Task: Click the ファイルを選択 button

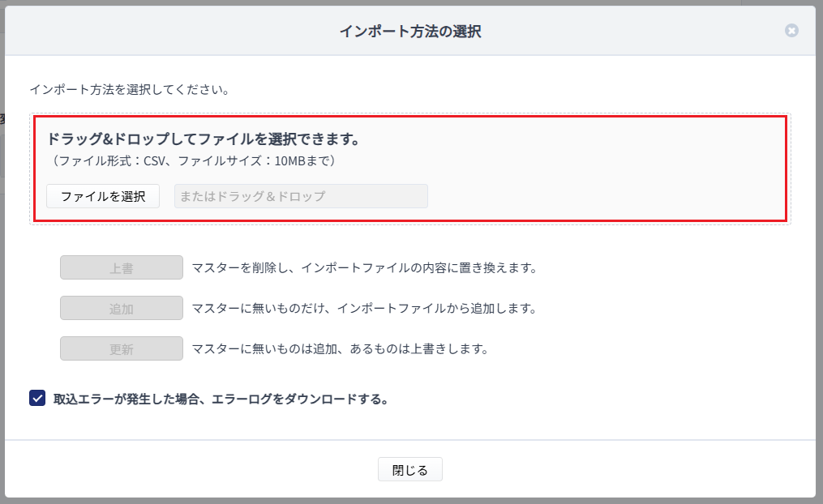Action: [103, 196]
